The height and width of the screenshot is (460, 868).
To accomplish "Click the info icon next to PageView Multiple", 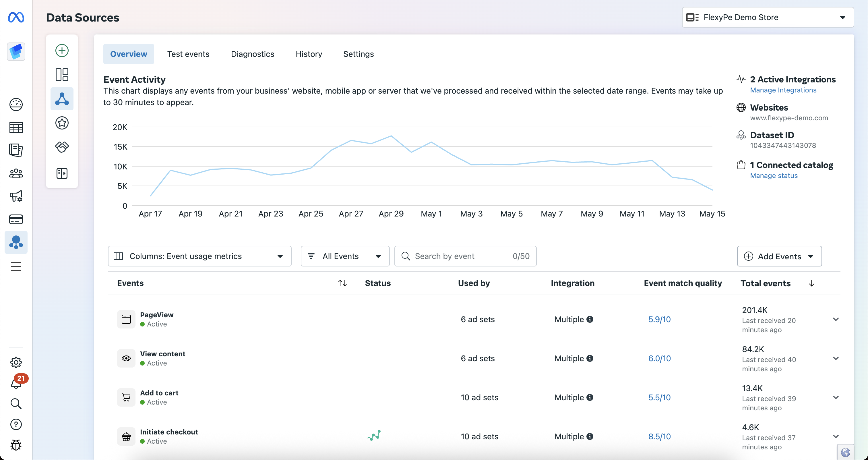I will pyautogui.click(x=590, y=319).
